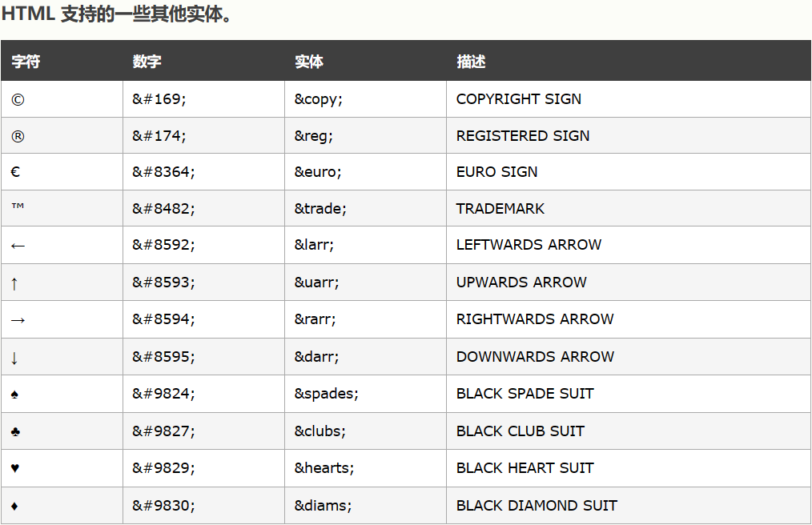Click the 描述 column header

(471, 62)
